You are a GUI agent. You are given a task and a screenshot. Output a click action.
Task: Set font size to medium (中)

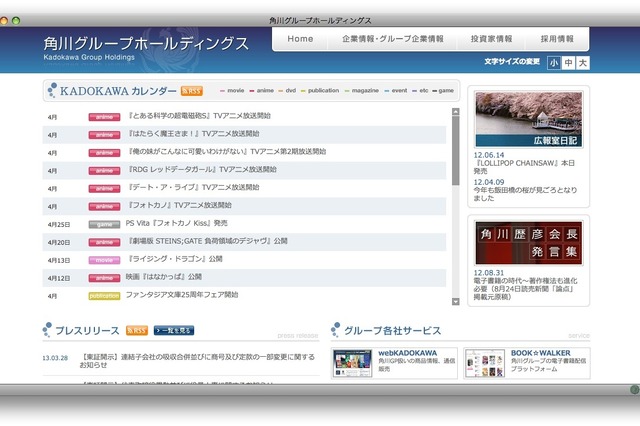[x=568, y=62]
